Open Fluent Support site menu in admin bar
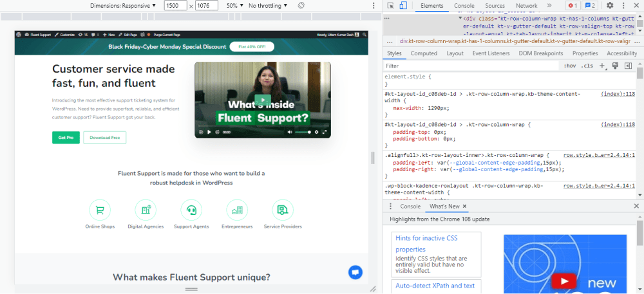 38,35
